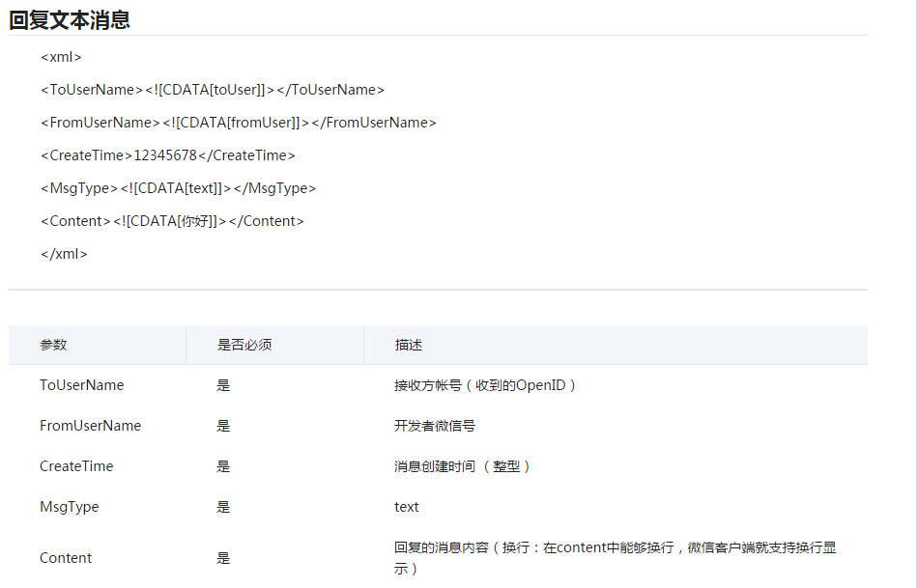917x588 pixels.
Task: Click 是 in the MsgType row
Action: 223,507
